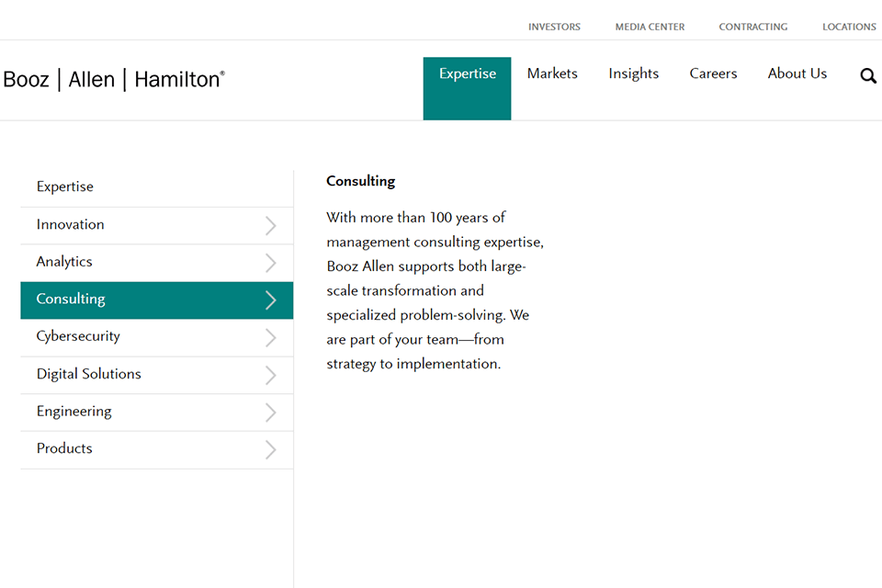This screenshot has height=588, width=882.
Task: Choose Innovation in the side list
Action: 157,226
